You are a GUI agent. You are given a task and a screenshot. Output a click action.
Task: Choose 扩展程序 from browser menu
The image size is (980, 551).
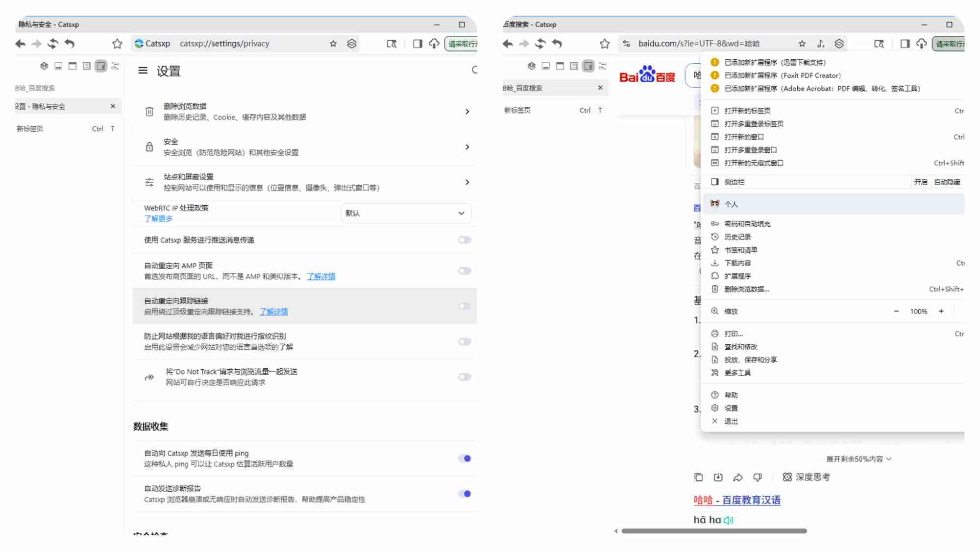click(737, 276)
